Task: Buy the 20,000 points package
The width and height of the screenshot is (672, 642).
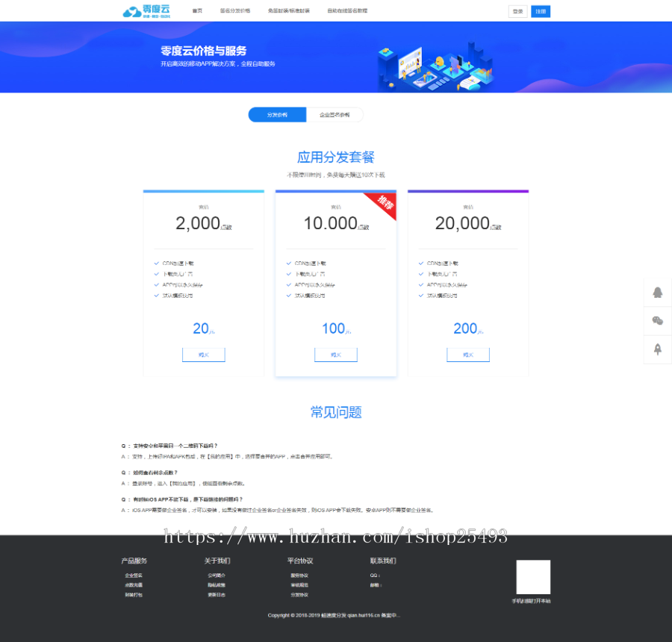Action: coord(468,355)
